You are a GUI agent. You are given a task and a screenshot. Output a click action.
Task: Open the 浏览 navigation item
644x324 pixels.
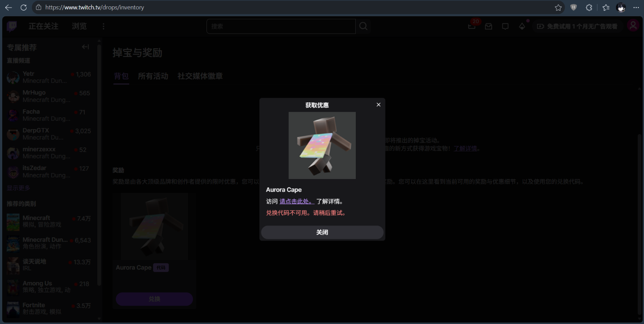click(x=79, y=26)
